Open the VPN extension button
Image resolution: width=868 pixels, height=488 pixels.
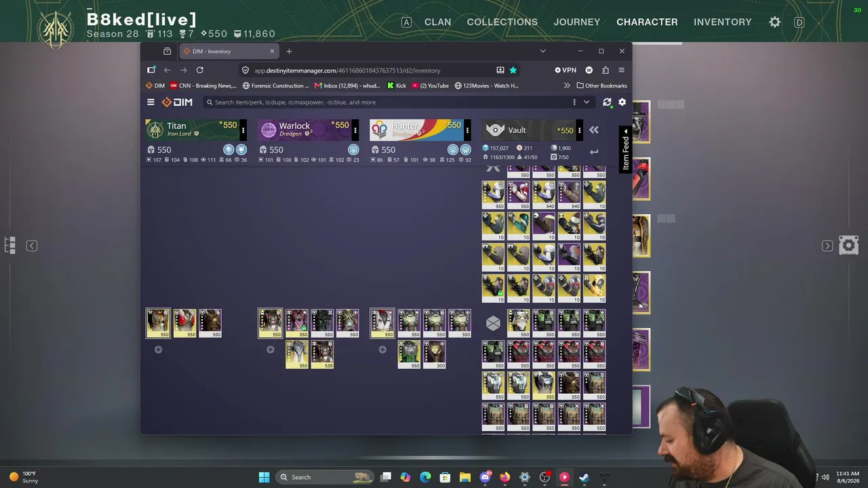(x=566, y=70)
